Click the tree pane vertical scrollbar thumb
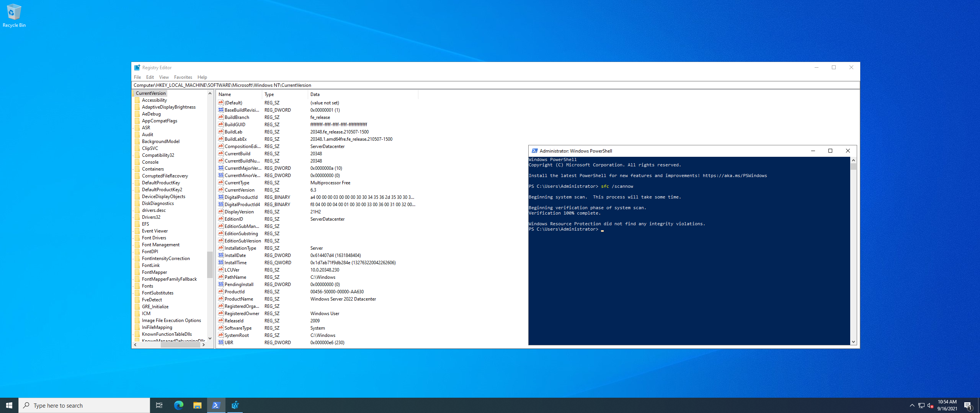The height and width of the screenshot is (413, 980). [x=210, y=264]
